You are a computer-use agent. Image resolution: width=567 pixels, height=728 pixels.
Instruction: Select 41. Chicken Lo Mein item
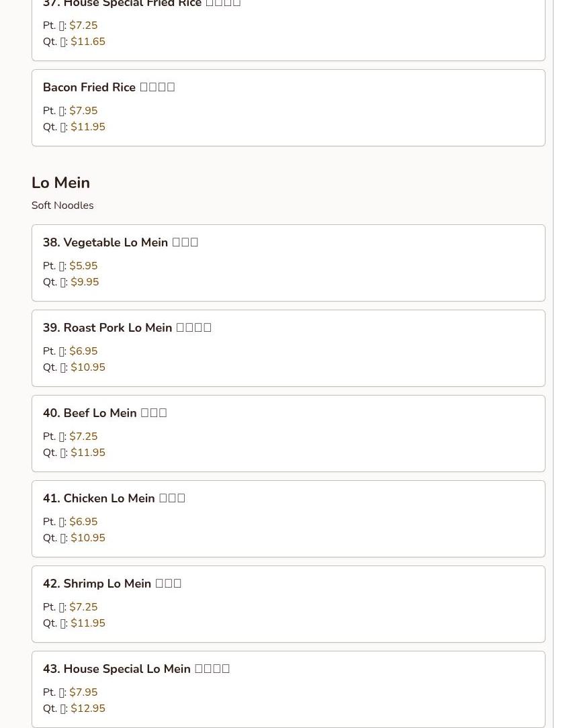288,518
